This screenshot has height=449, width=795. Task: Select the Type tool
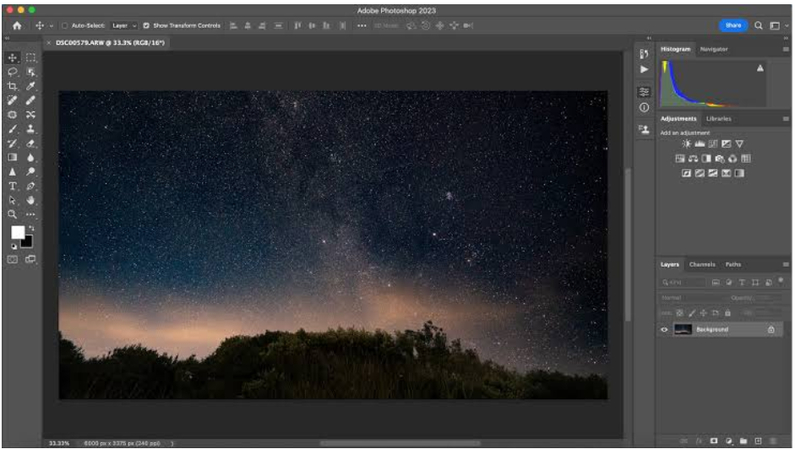pos(13,186)
